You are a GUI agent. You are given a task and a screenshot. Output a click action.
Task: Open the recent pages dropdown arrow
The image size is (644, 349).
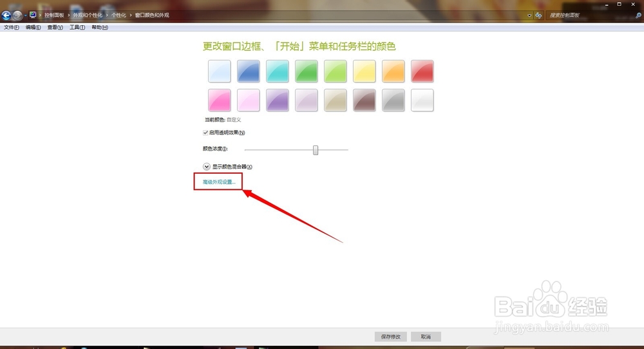click(25, 15)
